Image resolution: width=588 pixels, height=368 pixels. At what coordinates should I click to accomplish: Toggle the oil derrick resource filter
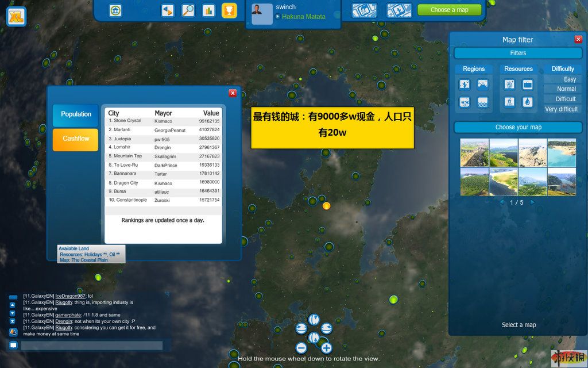point(509,102)
